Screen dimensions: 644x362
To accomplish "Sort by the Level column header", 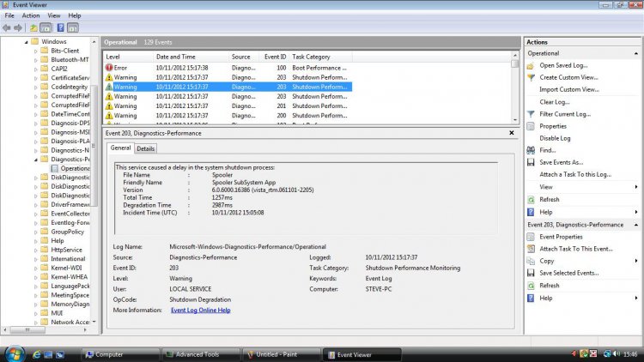I will [128, 57].
